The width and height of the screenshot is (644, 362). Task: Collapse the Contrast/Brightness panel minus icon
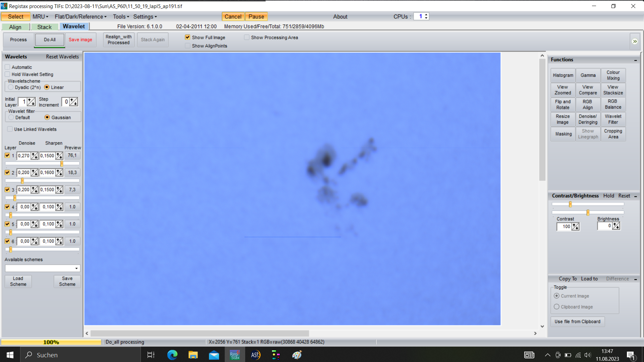click(x=636, y=196)
